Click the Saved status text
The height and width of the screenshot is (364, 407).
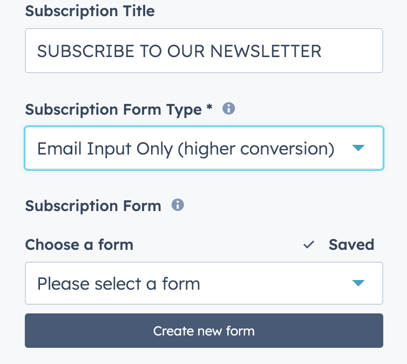[x=351, y=245]
